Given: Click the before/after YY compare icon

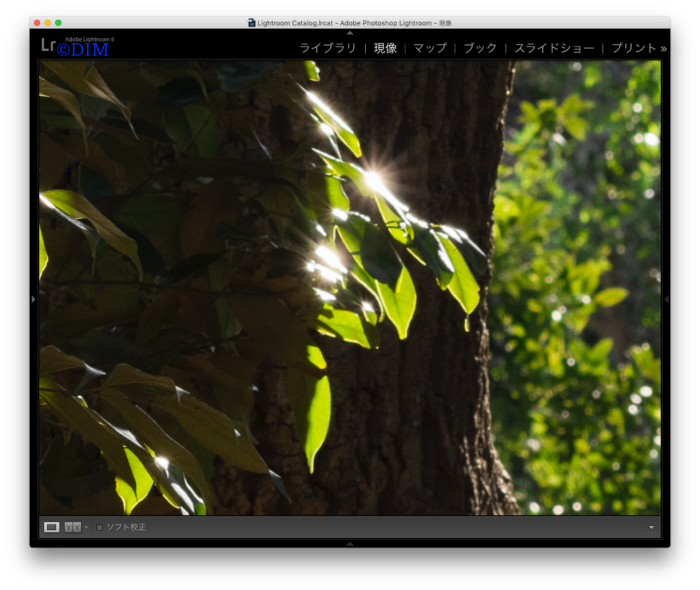Looking at the screenshot, I should pos(72,527).
